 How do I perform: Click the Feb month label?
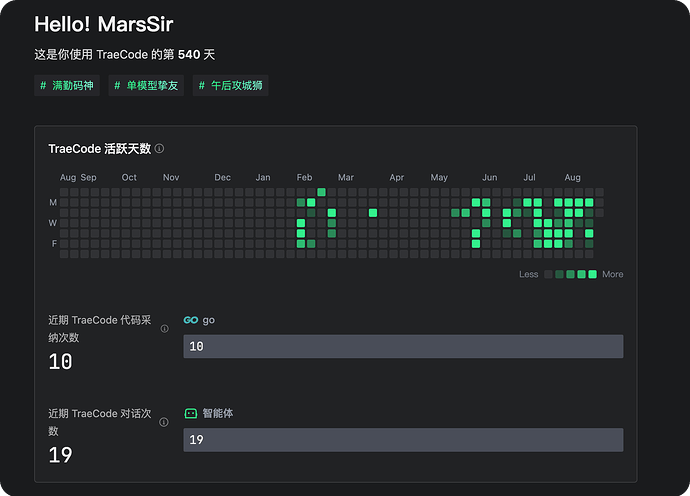click(305, 177)
